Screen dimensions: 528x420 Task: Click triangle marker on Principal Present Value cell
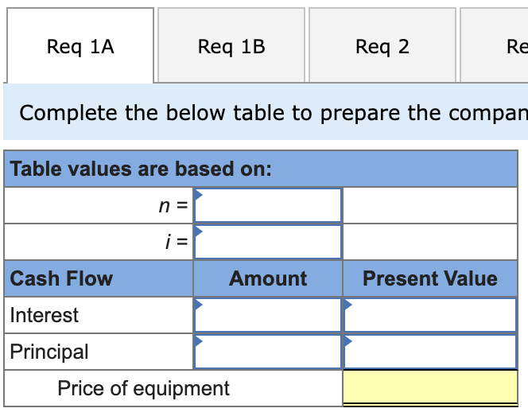click(348, 340)
